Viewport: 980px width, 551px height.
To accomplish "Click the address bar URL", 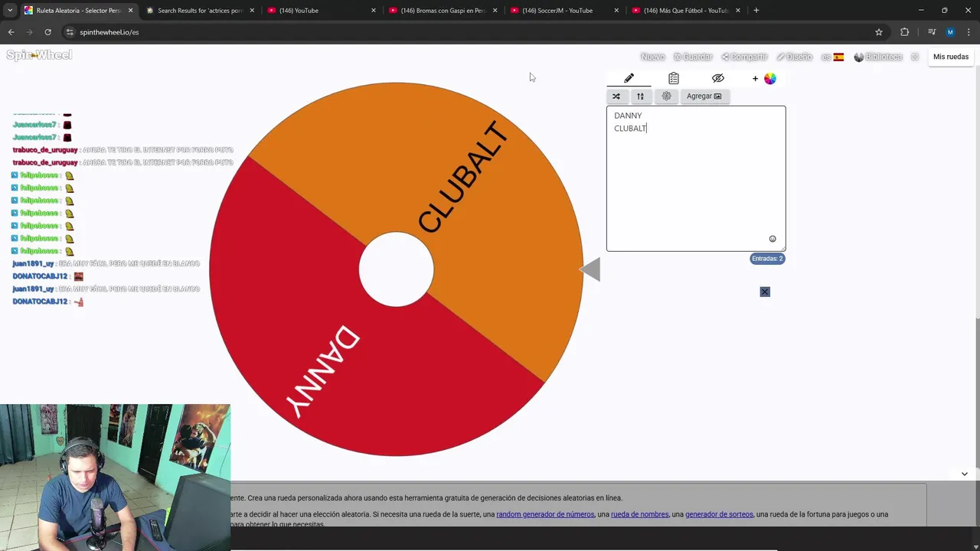I will (x=109, y=32).
